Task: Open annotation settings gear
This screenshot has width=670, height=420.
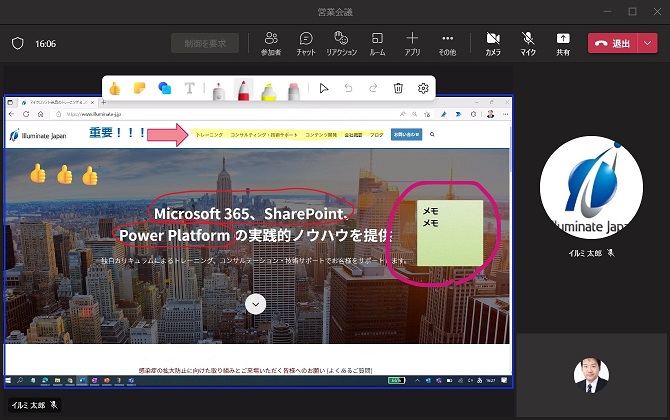Action: pos(423,88)
